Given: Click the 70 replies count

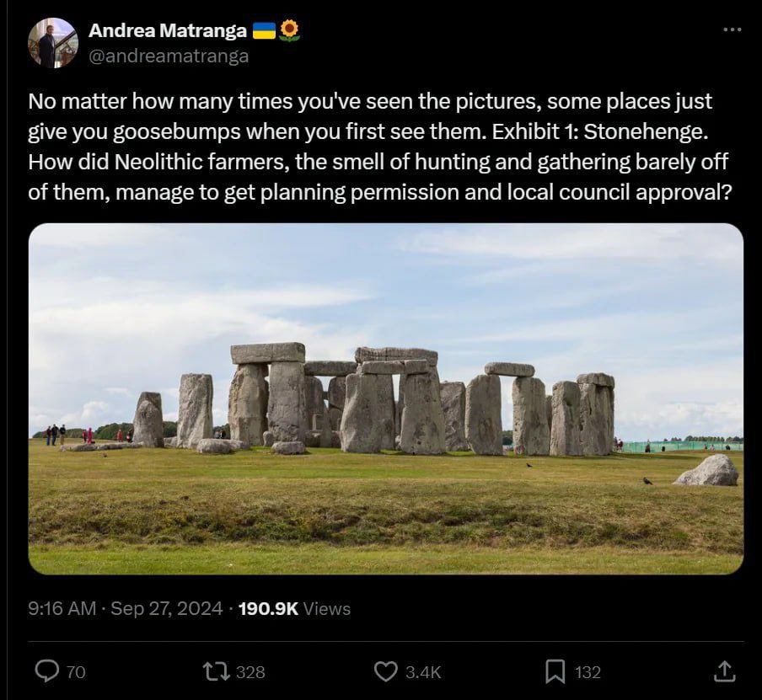Looking at the screenshot, I should click(76, 672).
